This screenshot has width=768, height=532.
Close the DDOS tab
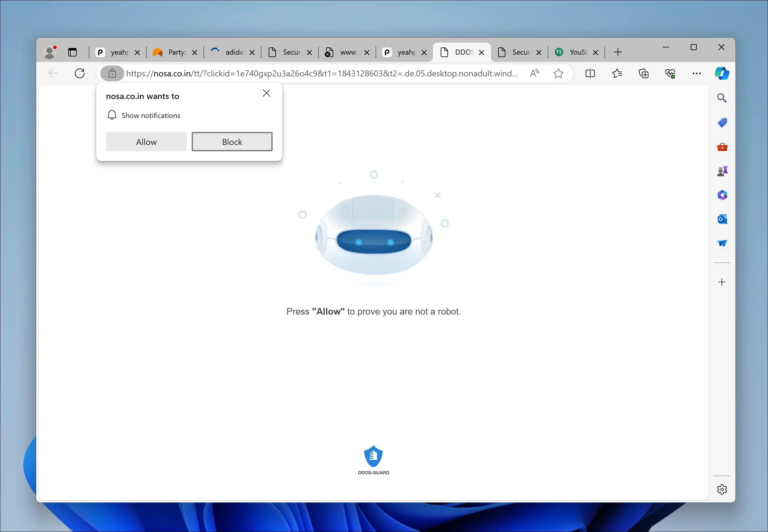[x=482, y=52]
